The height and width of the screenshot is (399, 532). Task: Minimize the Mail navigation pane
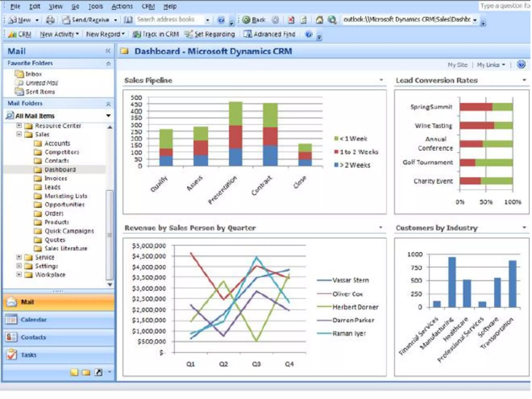108,51
